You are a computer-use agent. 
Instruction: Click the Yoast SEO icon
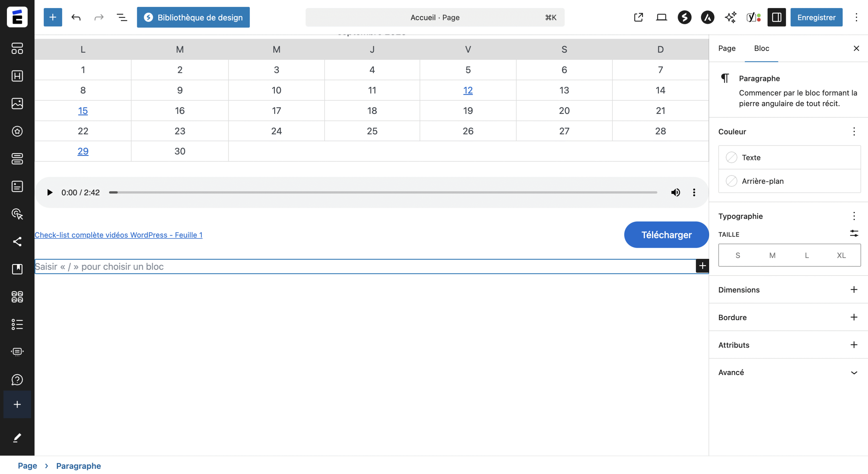pos(753,17)
